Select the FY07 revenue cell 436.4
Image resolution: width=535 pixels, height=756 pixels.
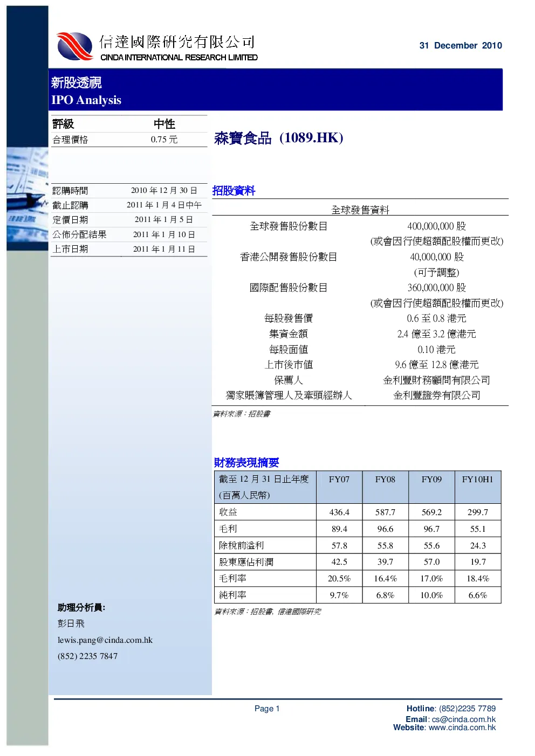[339, 512]
